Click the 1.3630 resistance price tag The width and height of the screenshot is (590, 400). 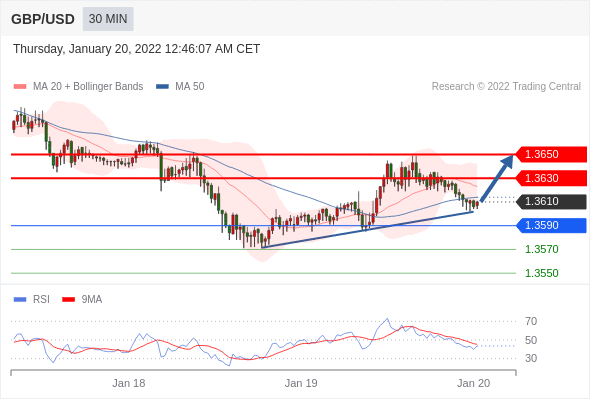coord(551,178)
